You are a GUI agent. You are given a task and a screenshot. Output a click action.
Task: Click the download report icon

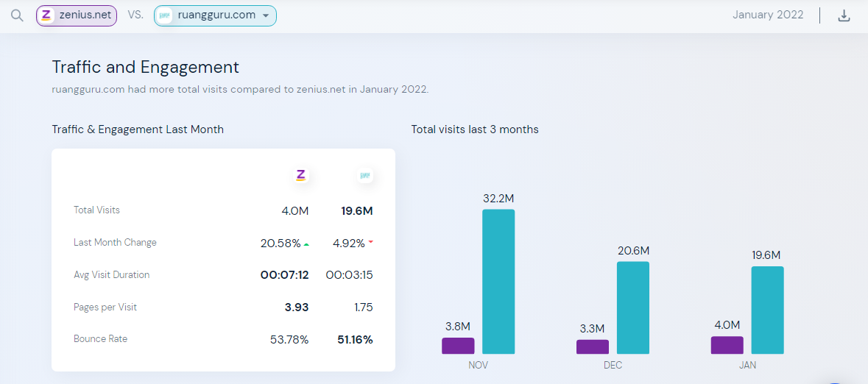[x=844, y=15]
